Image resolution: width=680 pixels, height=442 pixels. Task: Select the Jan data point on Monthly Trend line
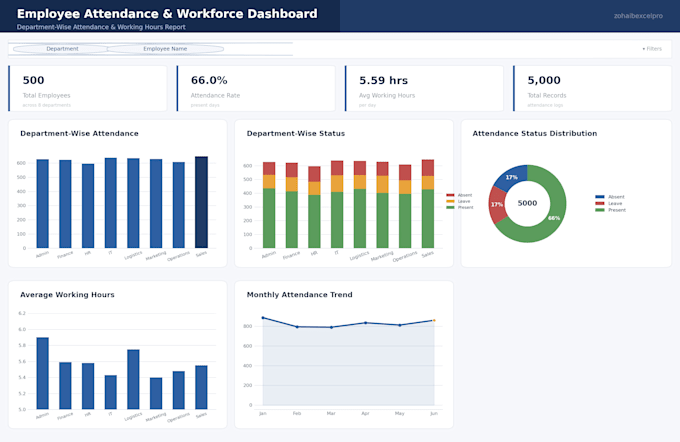[263, 318]
